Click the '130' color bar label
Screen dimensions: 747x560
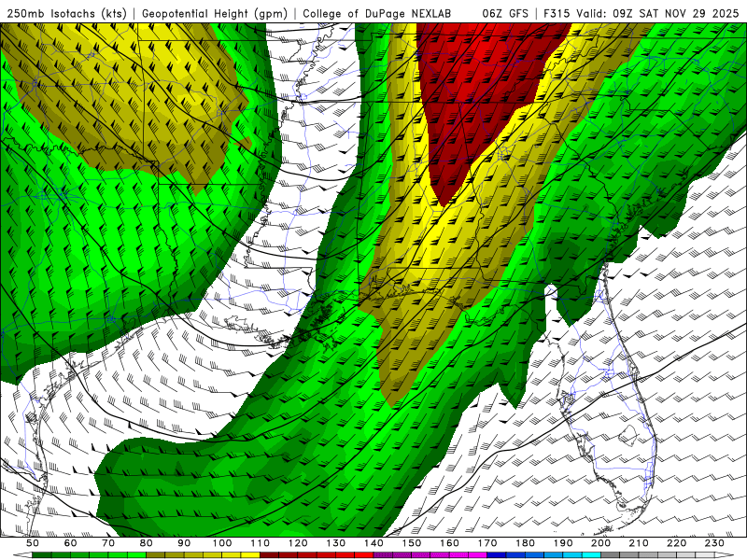click(x=335, y=543)
